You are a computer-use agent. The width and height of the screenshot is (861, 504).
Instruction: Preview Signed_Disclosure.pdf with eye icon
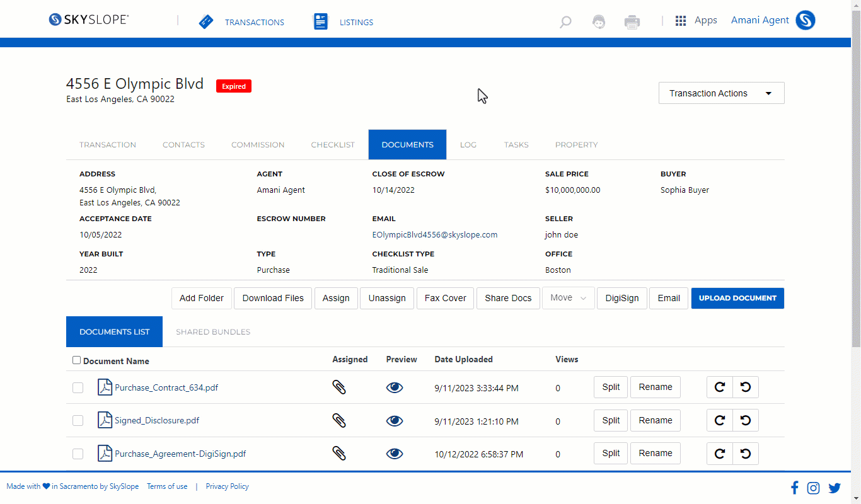point(395,420)
